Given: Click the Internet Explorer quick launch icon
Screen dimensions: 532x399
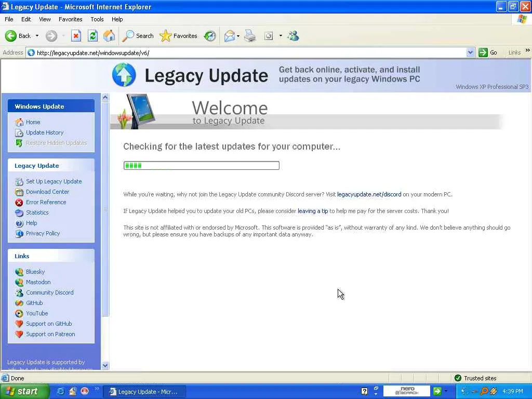Looking at the screenshot, I should click(60, 391).
